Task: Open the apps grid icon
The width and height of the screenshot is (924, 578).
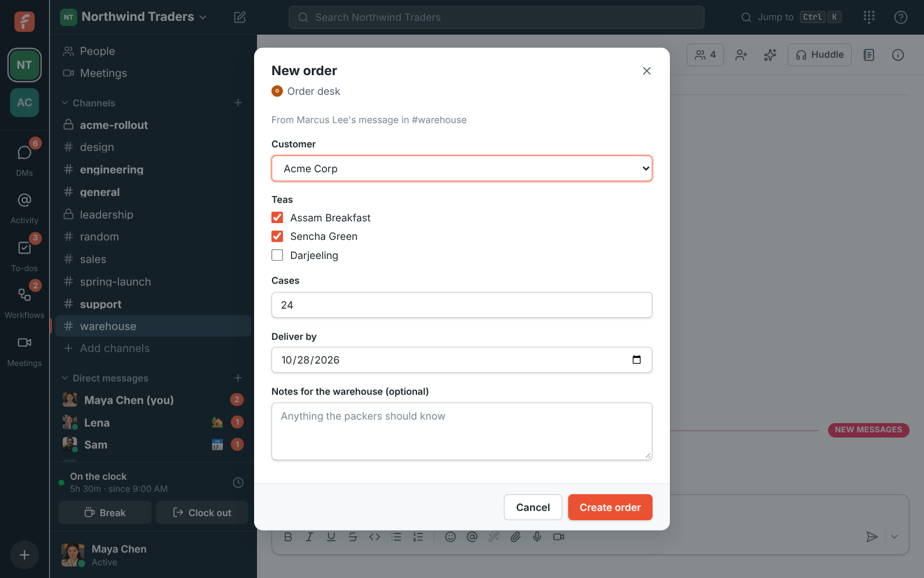Action: [869, 17]
